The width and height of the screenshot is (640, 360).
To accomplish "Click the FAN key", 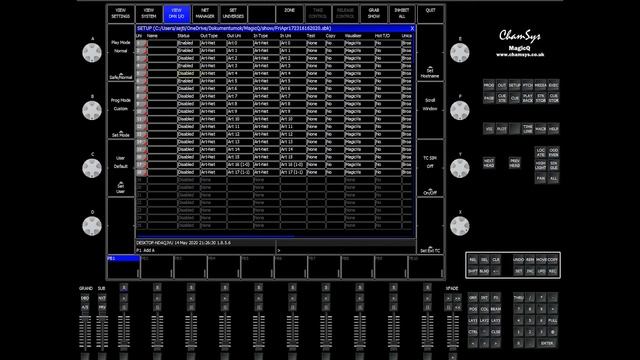I will [x=540, y=178].
